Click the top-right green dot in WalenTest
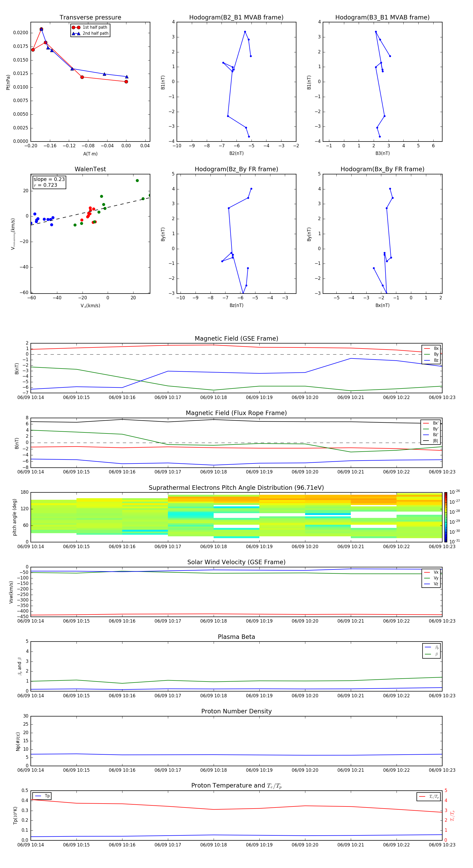This screenshot has width=473, height=868. (x=137, y=181)
